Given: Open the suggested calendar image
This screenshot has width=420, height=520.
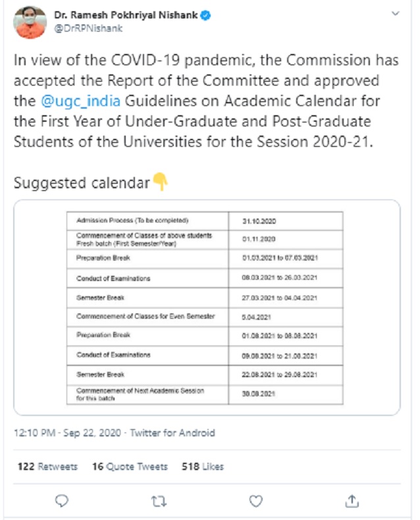Looking at the screenshot, I should tap(207, 307).
